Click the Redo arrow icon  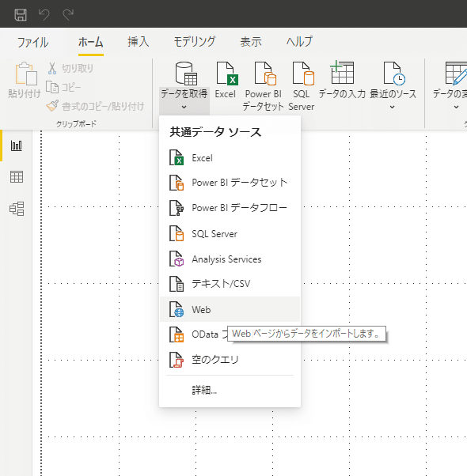pos(68,14)
